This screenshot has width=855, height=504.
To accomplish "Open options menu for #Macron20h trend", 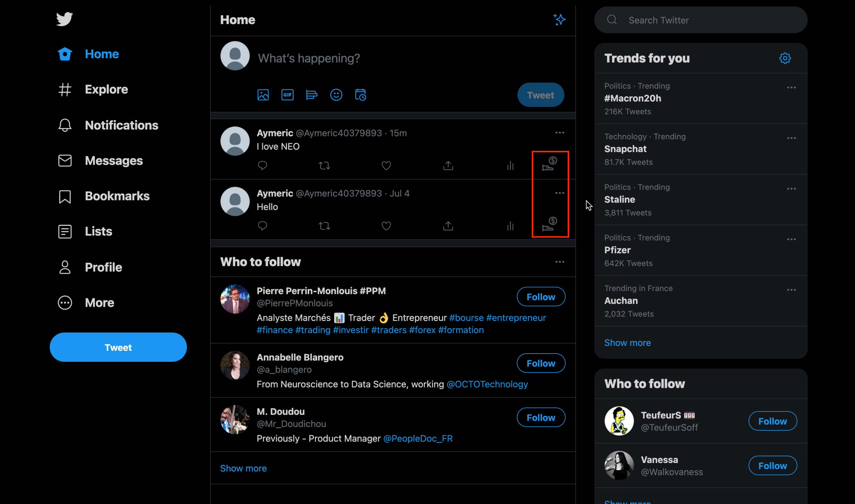I will click(x=791, y=88).
